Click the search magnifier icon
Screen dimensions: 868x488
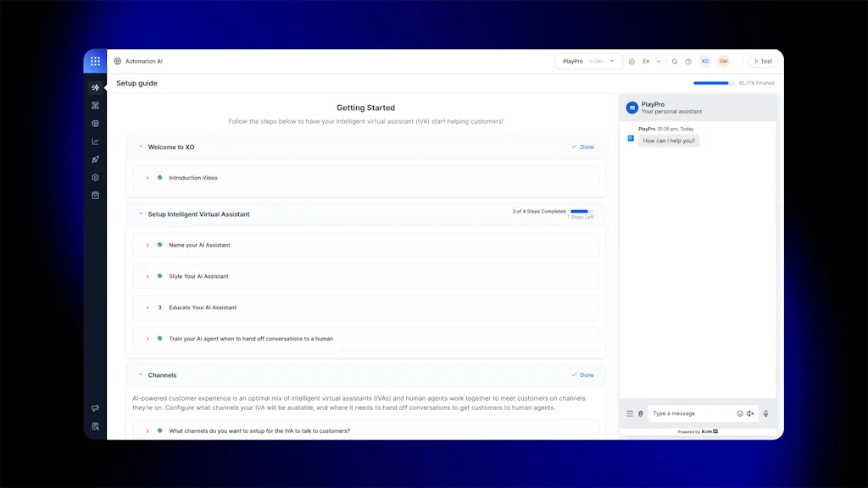click(x=674, y=61)
